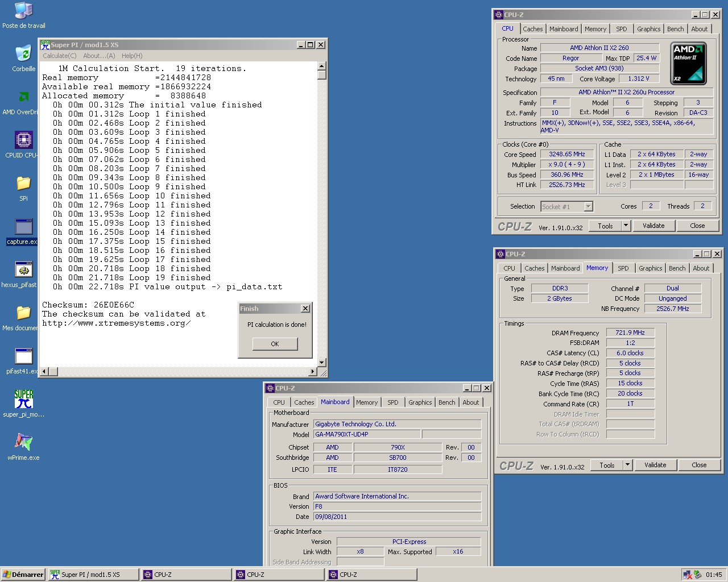Open SPD tab in top CPU-Z window

pos(622,29)
